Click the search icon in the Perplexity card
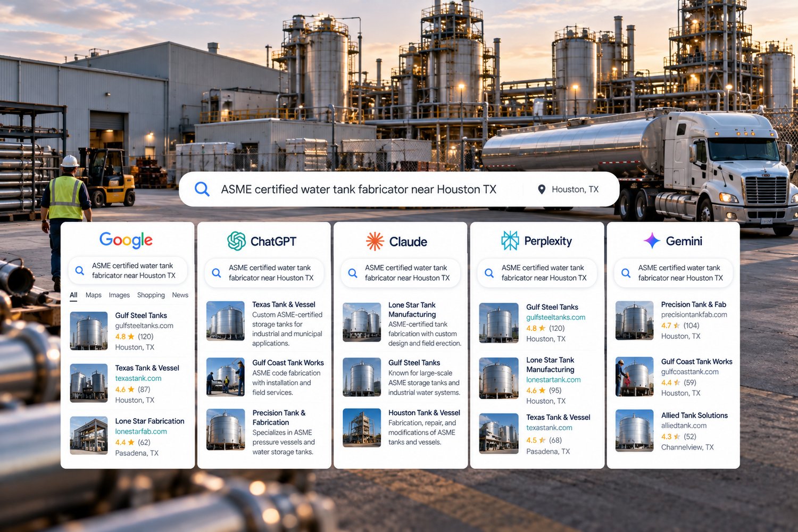This screenshot has height=532, width=798. click(x=489, y=273)
